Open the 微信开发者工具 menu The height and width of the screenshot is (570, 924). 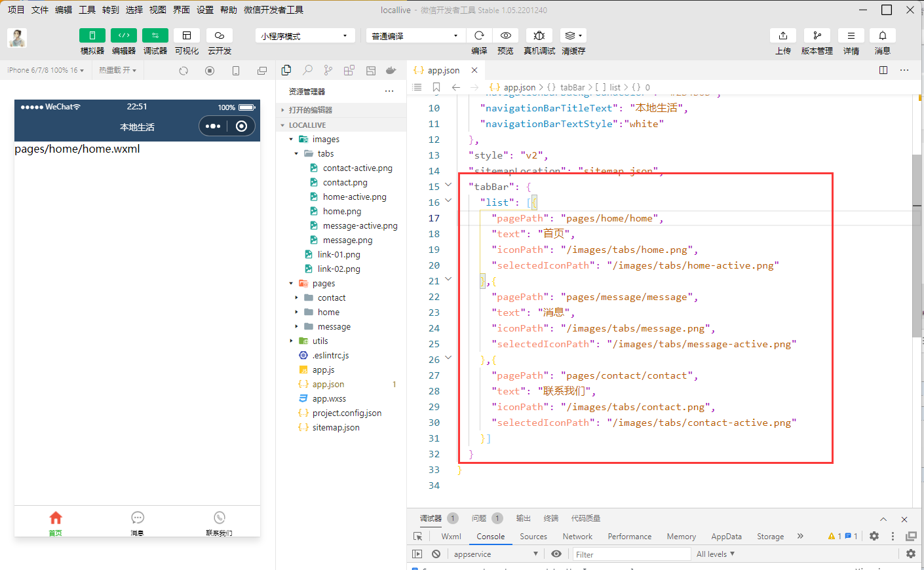[x=273, y=10]
